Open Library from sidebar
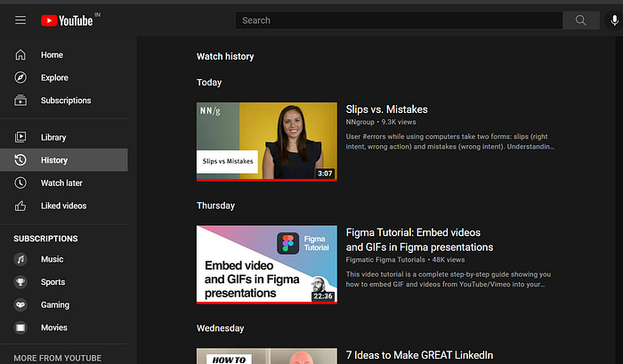 point(53,137)
